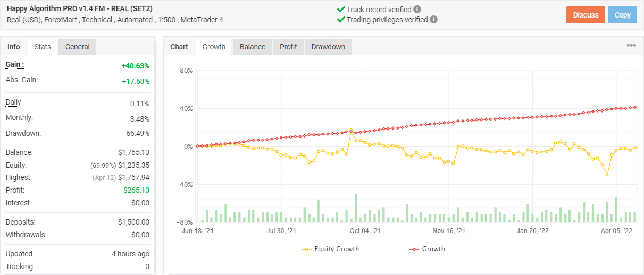The width and height of the screenshot is (644, 275).
Task: Open the General tab
Action: click(x=78, y=47)
